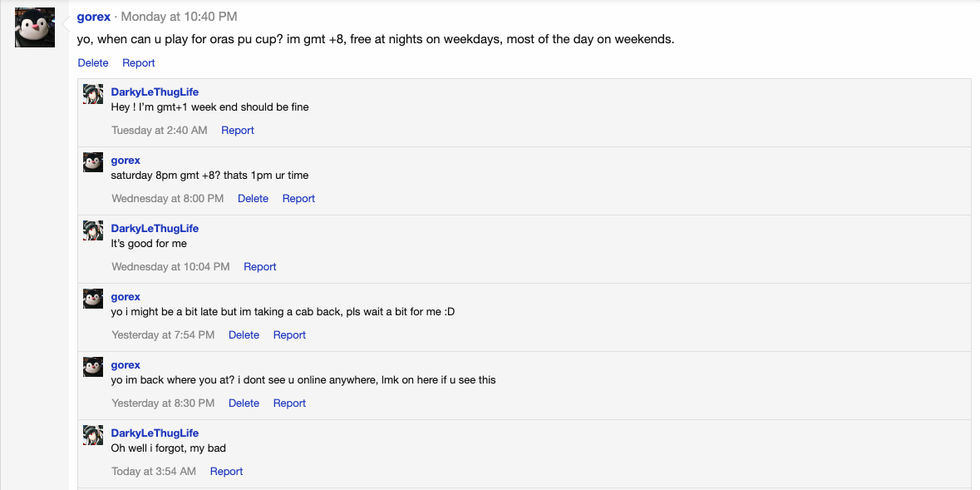Click DarkyLeThugLife avatar on gmt+1 comment
This screenshot has width=980, height=490.
pos(93,94)
